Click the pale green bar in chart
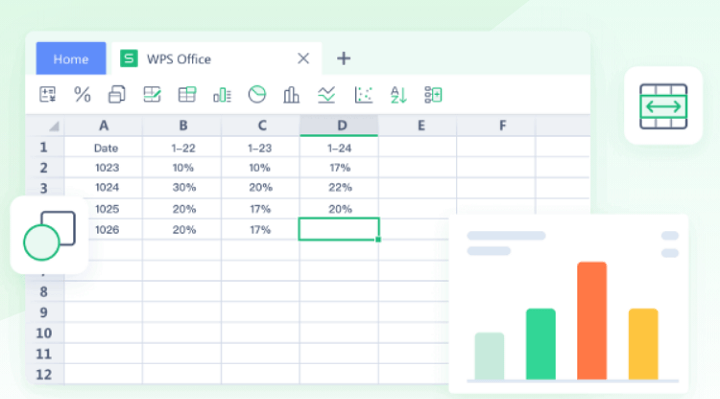The width and height of the screenshot is (720, 399). tap(489, 356)
